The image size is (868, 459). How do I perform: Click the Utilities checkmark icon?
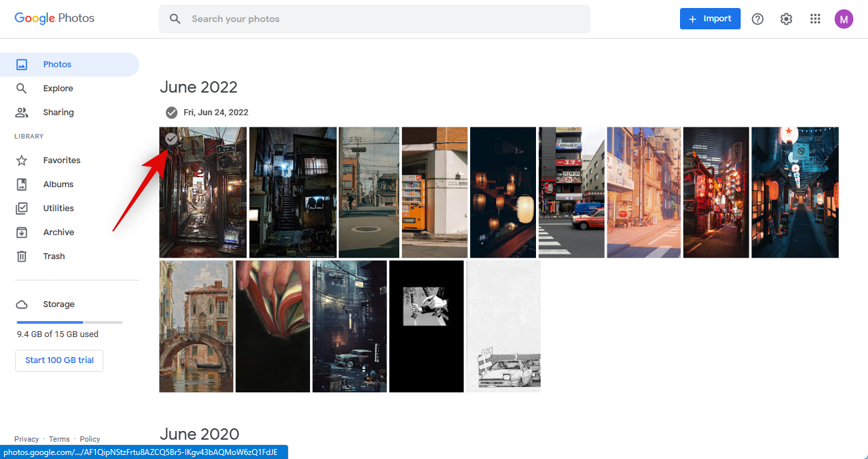[22, 209]
